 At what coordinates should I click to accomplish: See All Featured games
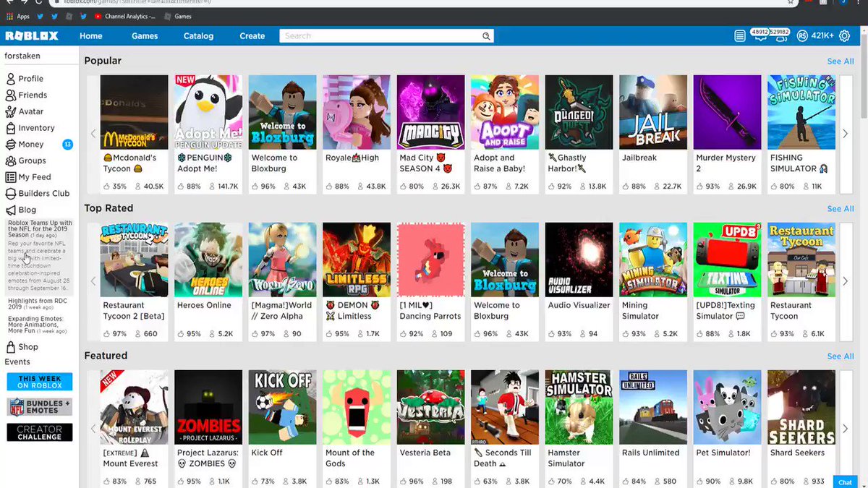(841, 356)
